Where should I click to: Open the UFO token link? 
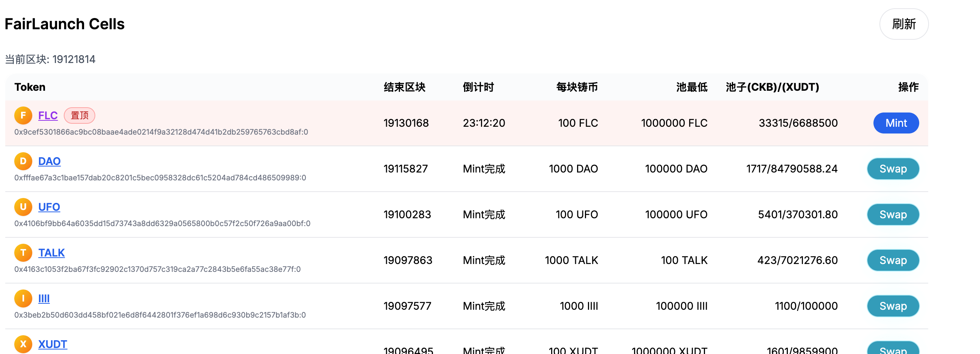click(x=49, y=207)
